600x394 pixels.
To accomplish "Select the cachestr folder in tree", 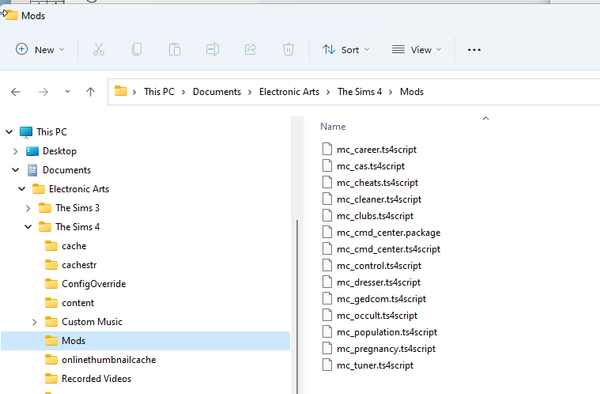I will (x=79, y=265).
